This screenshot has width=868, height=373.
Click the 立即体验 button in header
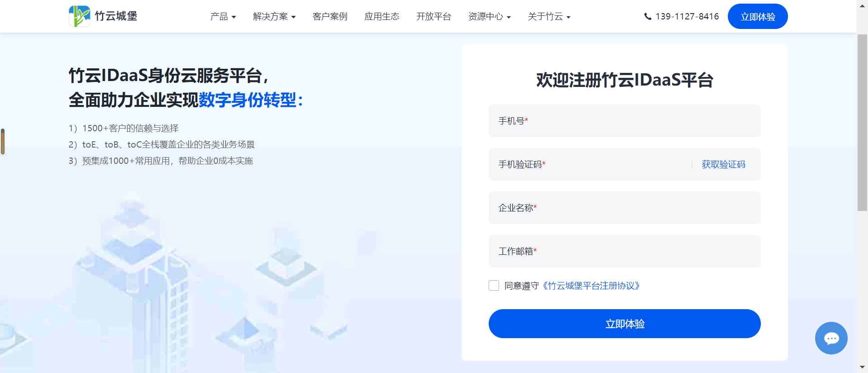(x=758, y=16)
